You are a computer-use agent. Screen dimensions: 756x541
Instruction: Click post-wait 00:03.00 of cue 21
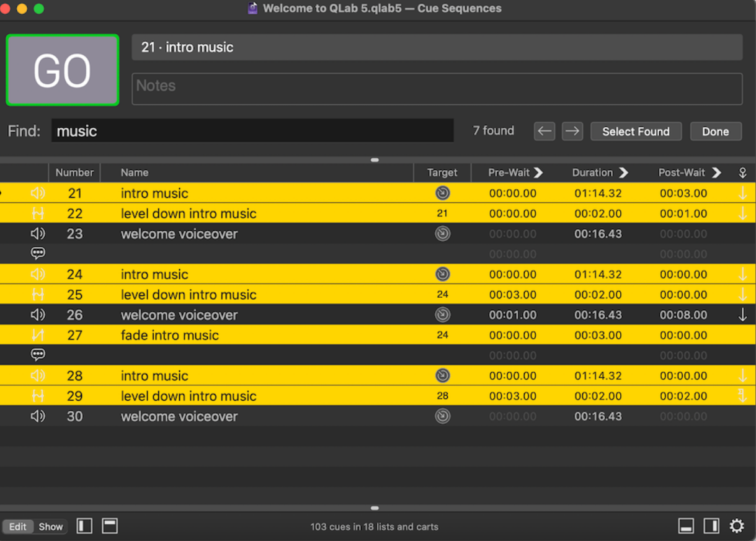pos(683,193)
